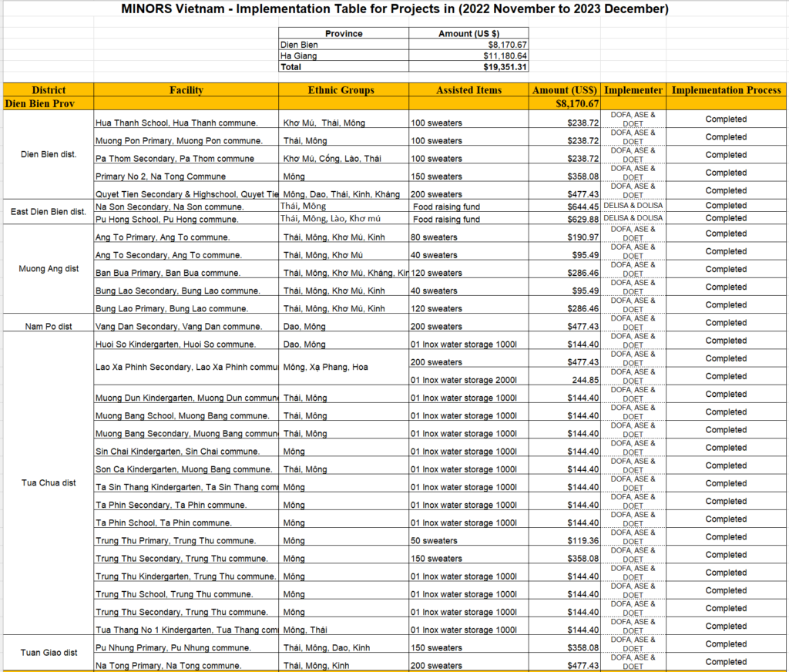
Task: Select 'Ang To Secondary, Ang To commune.' cell
Action: pos(186,252)
